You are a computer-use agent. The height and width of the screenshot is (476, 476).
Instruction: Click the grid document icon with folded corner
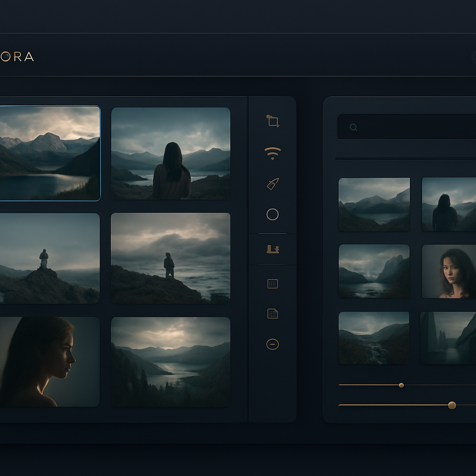point(272,314)
